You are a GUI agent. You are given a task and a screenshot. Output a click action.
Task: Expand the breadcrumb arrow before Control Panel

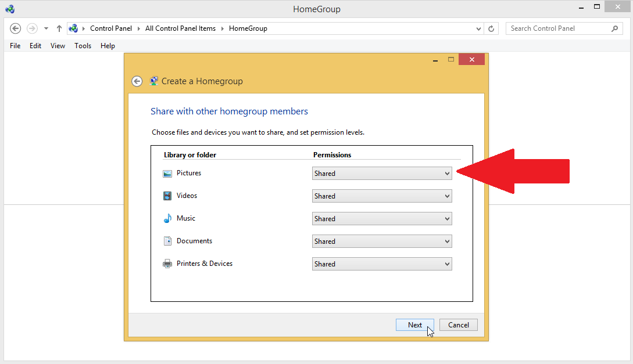pos(84,28)
